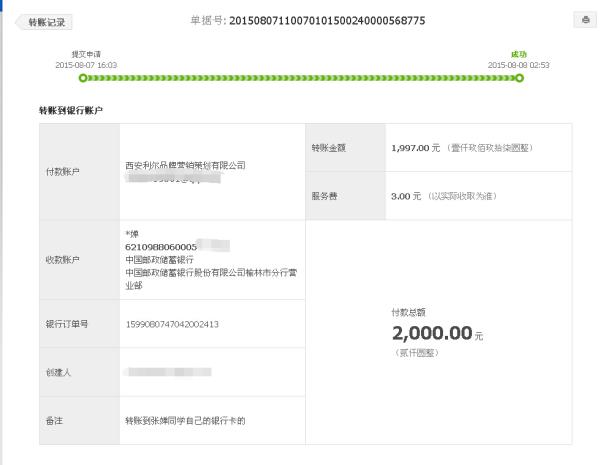This screenshot has height=465, width=600.
Task: Click the 备注 remark text content
Action: [185, 421]
